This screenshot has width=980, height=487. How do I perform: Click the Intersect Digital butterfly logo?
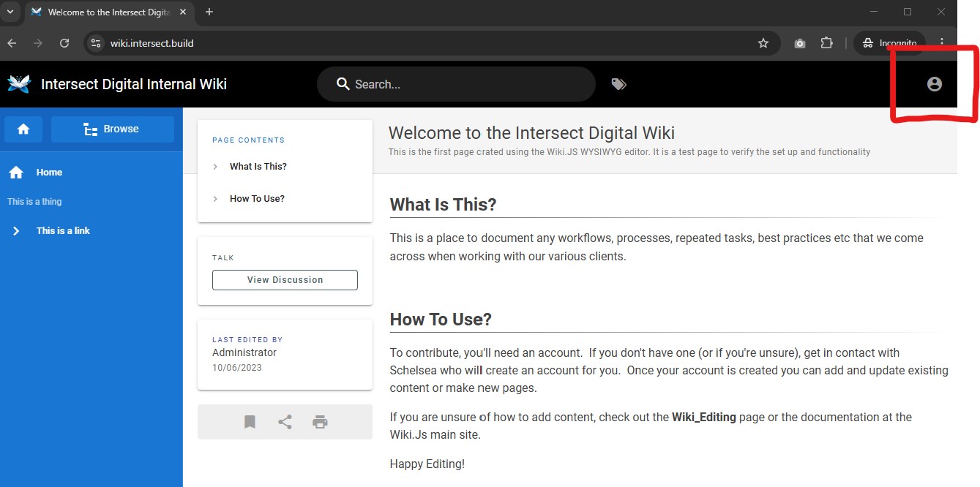[19, 84]
